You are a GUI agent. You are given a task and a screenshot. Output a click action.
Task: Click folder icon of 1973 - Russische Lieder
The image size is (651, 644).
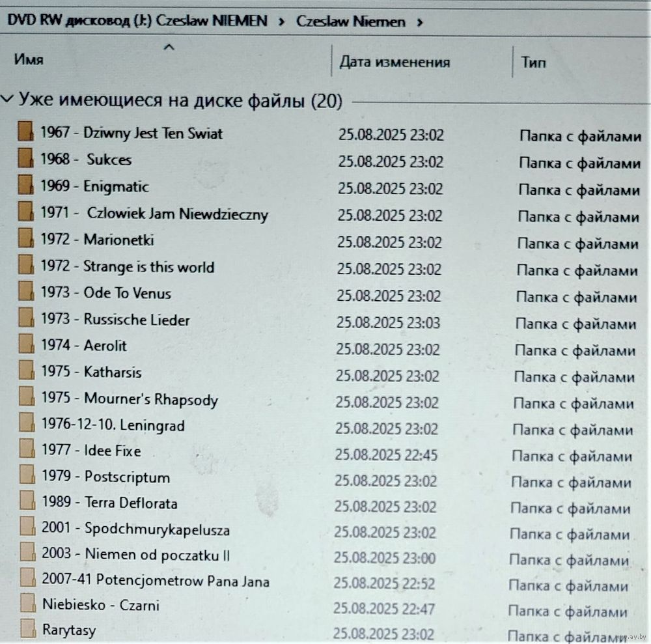[x=27, y=318]
